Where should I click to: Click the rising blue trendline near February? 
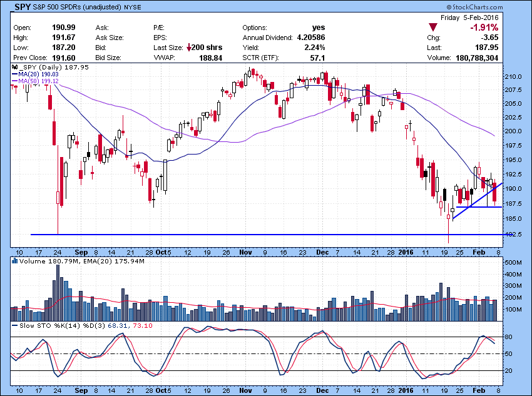[x=478, y=201]
